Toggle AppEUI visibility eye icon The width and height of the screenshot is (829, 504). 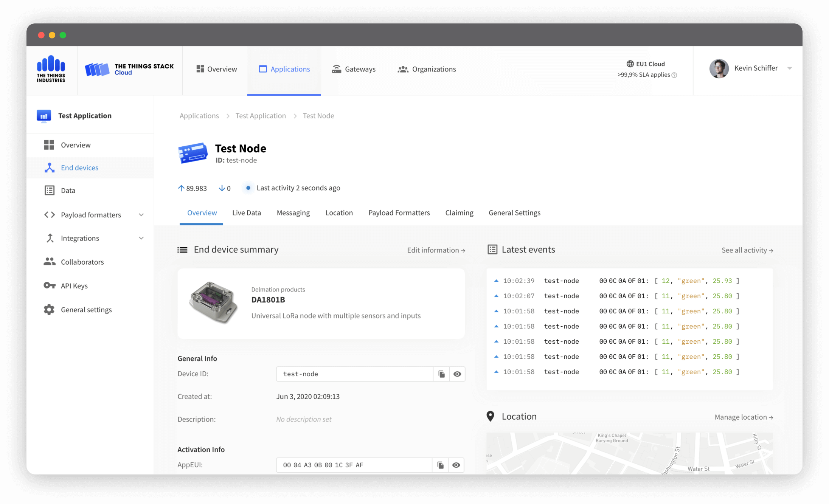pos(456,465)
